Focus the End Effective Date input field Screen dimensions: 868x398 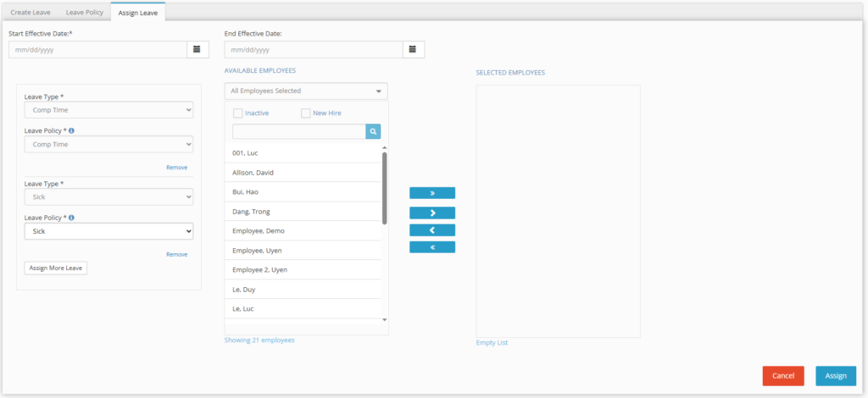(314, 49)
